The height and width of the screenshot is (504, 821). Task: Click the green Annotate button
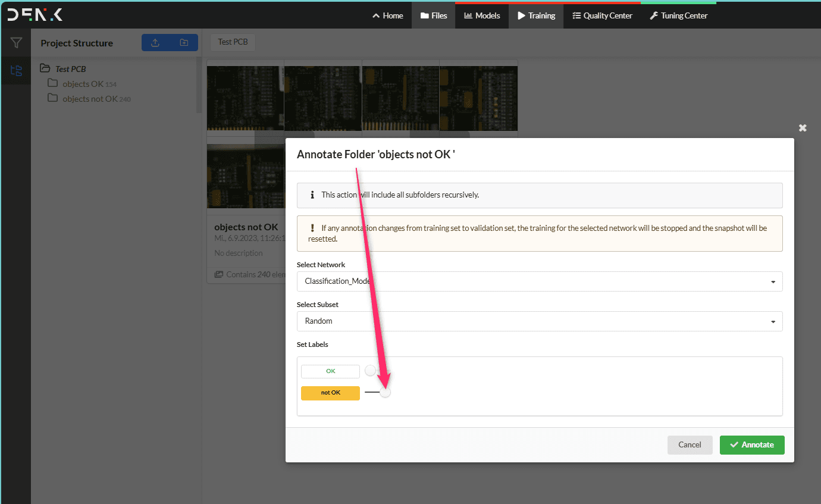751,445
